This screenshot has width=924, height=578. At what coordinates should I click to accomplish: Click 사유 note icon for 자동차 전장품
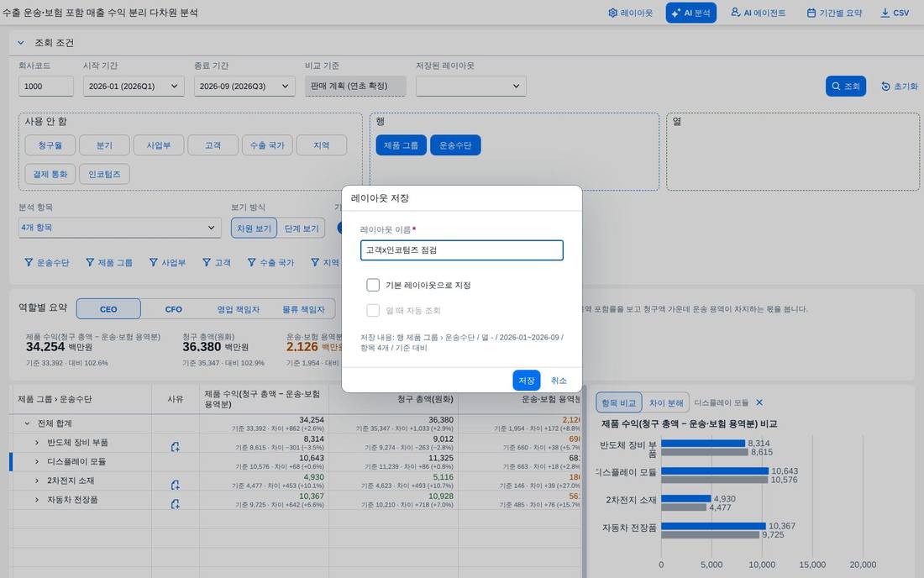pyautogui.click(x=175, y=504)
